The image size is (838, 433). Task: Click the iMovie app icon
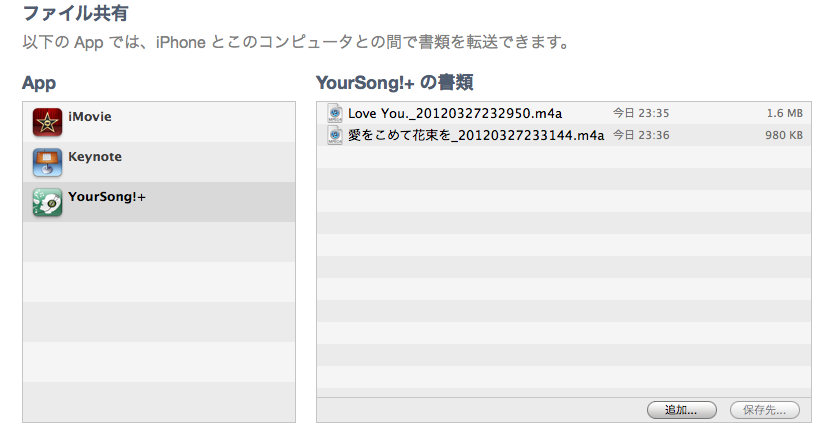coord(47,122)
